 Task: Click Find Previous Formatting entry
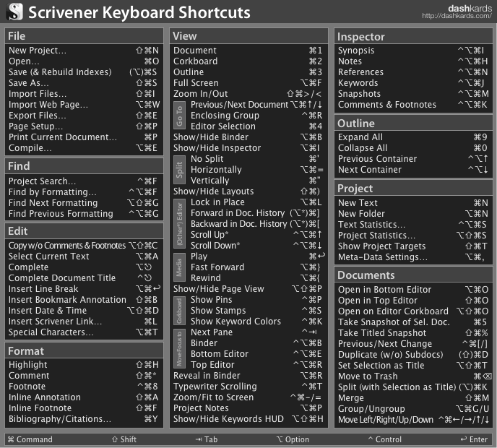(84, 214)
